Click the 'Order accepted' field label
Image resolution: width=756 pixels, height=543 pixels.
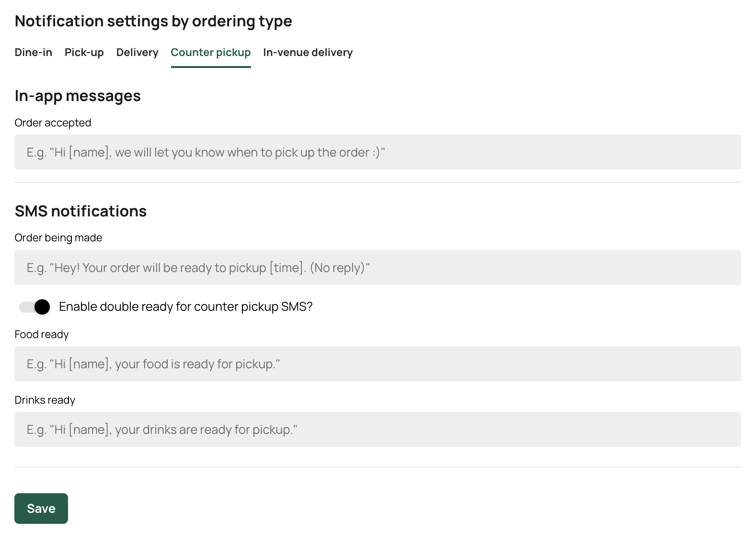click(53, 123)
